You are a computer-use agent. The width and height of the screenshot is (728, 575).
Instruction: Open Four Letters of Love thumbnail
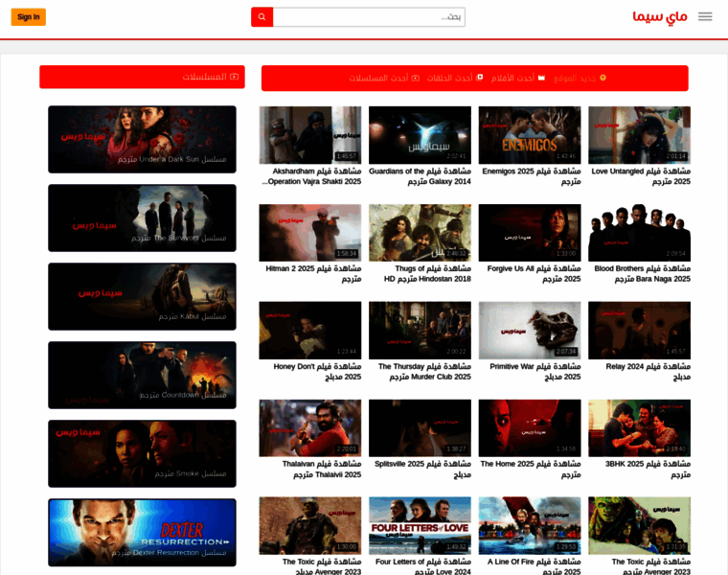pyautogui.click(x=420, y=526)
